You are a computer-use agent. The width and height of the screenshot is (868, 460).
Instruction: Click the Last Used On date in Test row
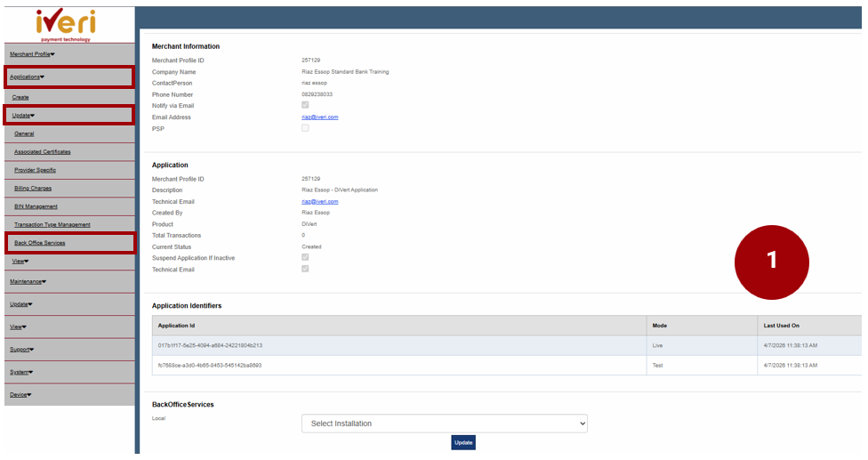[x=790, y=366]
